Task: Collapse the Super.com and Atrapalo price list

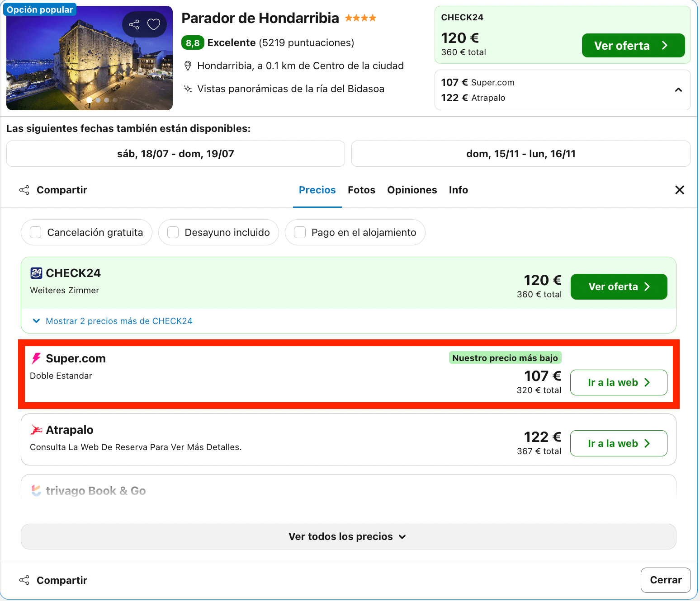Action: (x=678, y=90)
